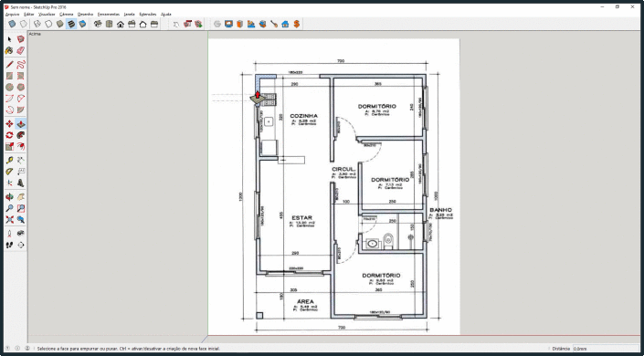Image resolution: width=644 pixels, height=356 pixels.
Task: Select the Rectangle tool
Action: [9, 76]
